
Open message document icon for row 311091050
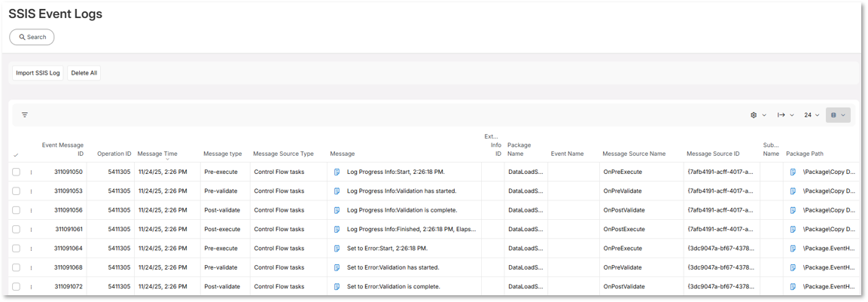point(337,172)
